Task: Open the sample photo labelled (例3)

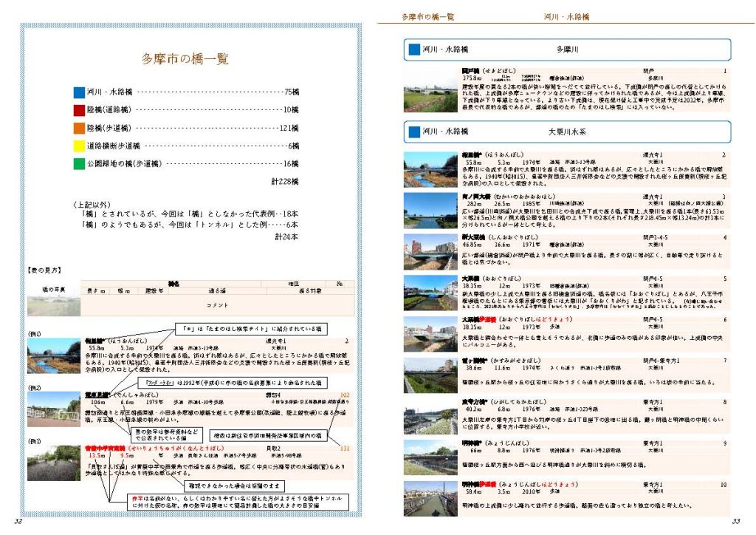Action: pos(54,463)
